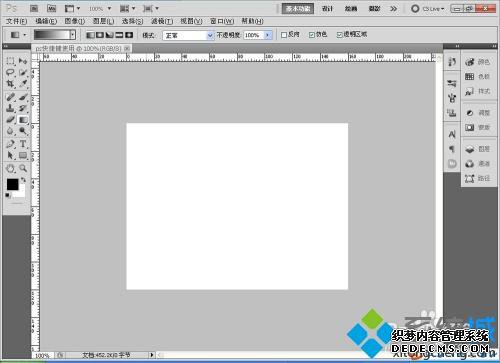Show more workspaces double arrow

[x=394, y=9]
